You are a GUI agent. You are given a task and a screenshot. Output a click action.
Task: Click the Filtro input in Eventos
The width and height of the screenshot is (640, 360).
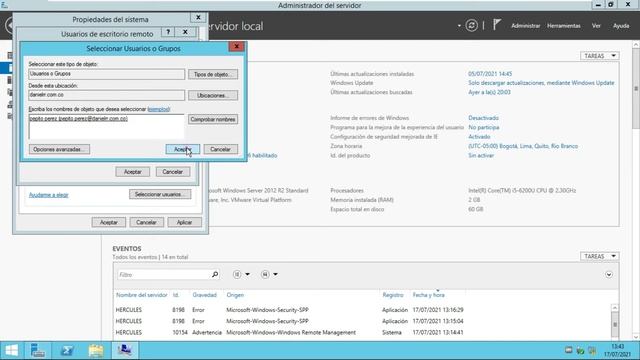(164, 274)
